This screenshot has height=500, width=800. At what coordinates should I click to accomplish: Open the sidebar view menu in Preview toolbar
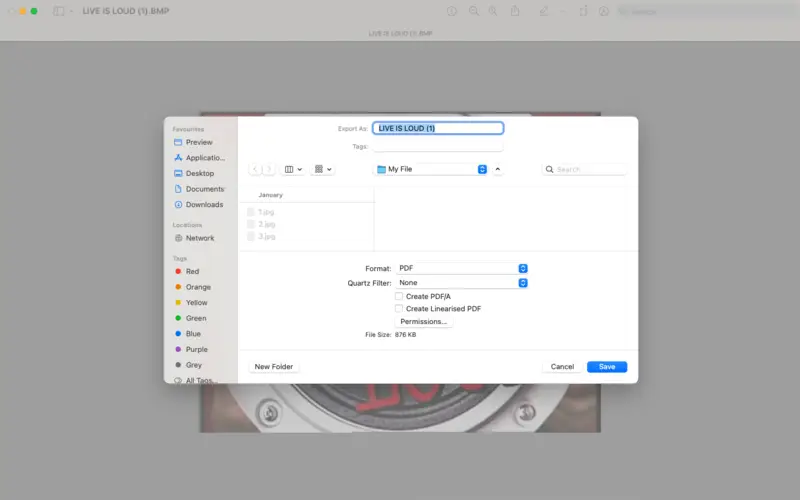point(63,11)
